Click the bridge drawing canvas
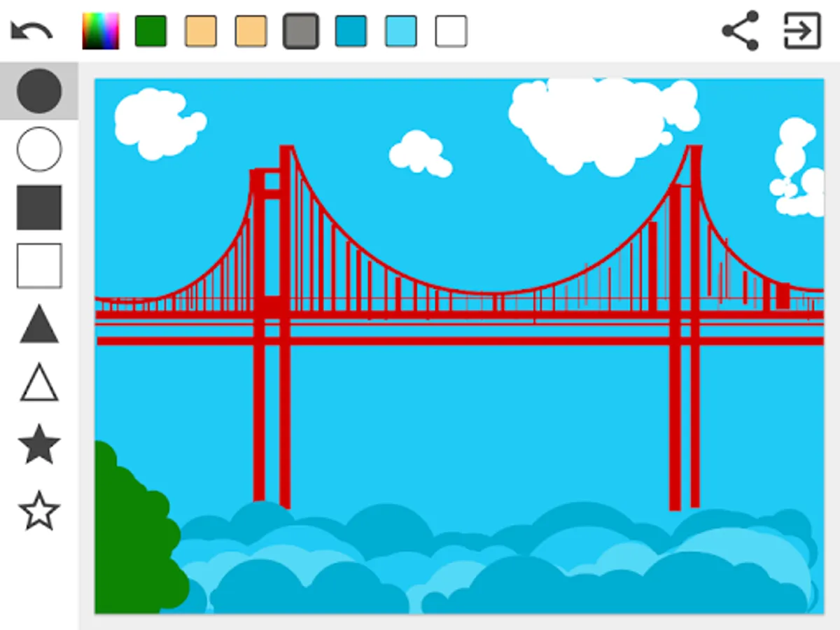This screenshot has height=630, width=840. pos(459,346)
